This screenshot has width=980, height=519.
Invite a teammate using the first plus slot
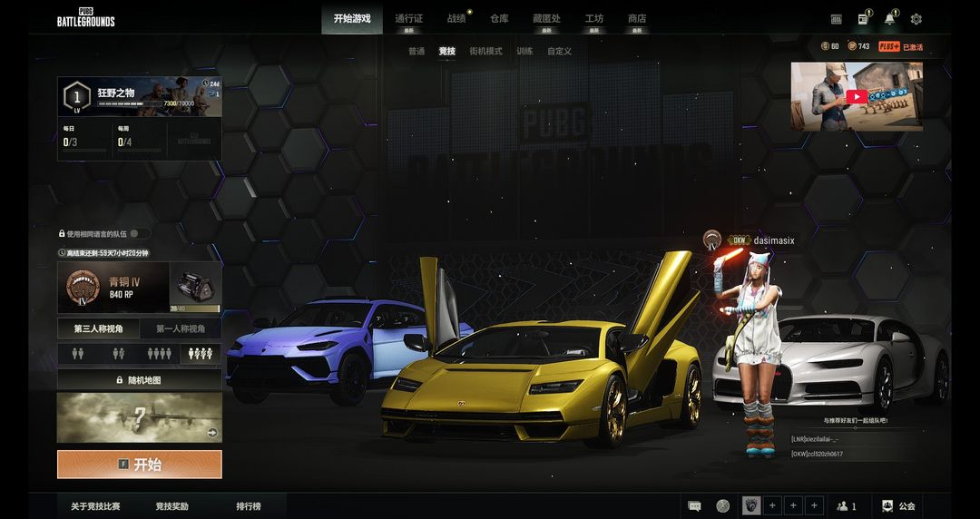772,506
